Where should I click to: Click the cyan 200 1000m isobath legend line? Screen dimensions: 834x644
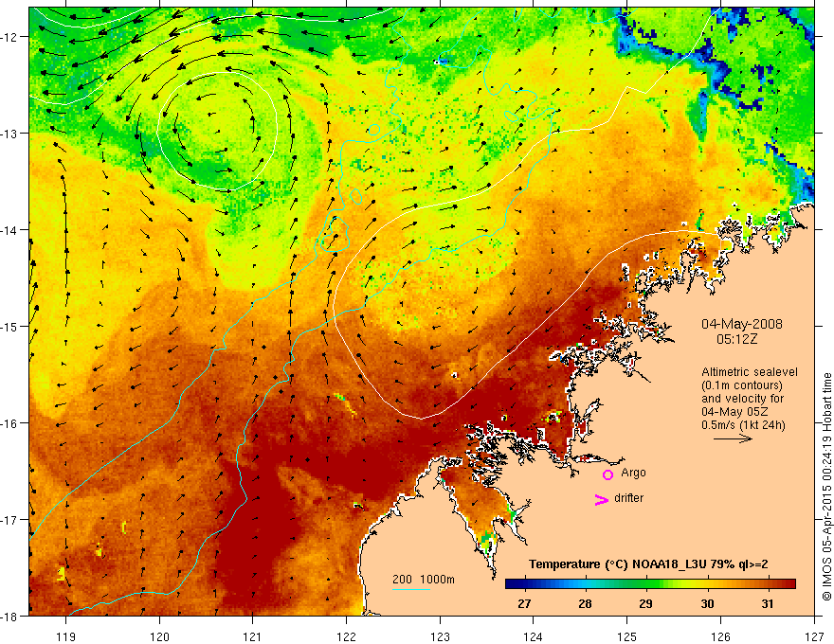pyautogui.click(x=411, y=589)
